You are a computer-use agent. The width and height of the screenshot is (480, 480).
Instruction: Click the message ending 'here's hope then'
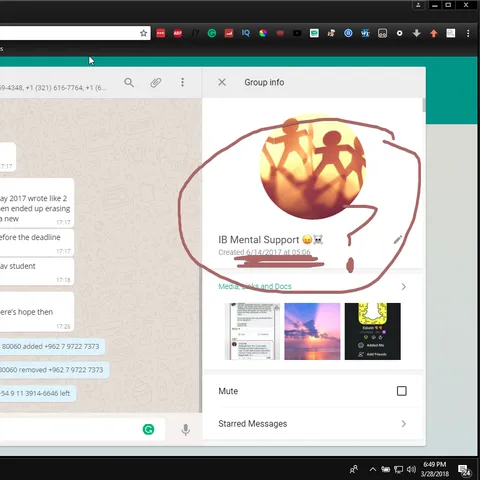click(x=36, y=312)
